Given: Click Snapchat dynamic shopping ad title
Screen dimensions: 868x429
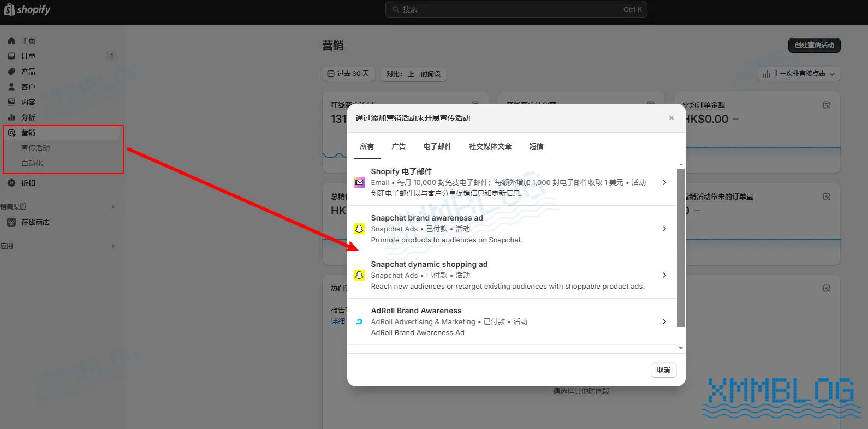Looking at the screenshot, I should click(x=429, y=264).
